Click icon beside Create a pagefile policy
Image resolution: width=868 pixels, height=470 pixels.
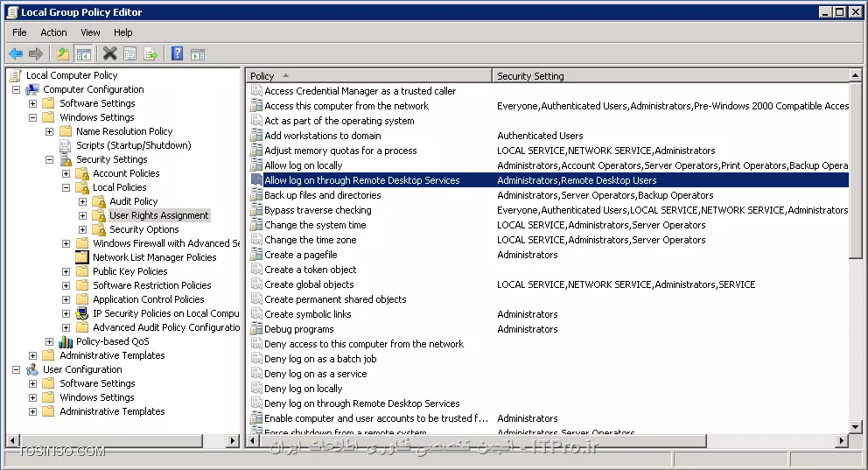(256, 255)
